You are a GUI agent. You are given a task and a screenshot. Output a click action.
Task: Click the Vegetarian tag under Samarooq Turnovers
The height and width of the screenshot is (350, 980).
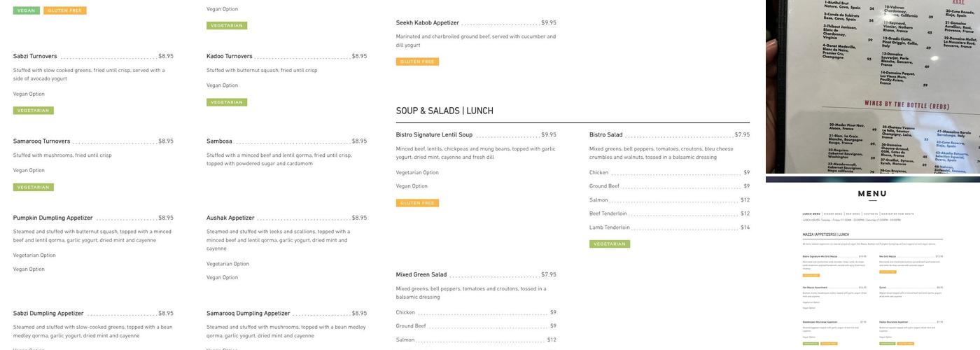[34, 188]
